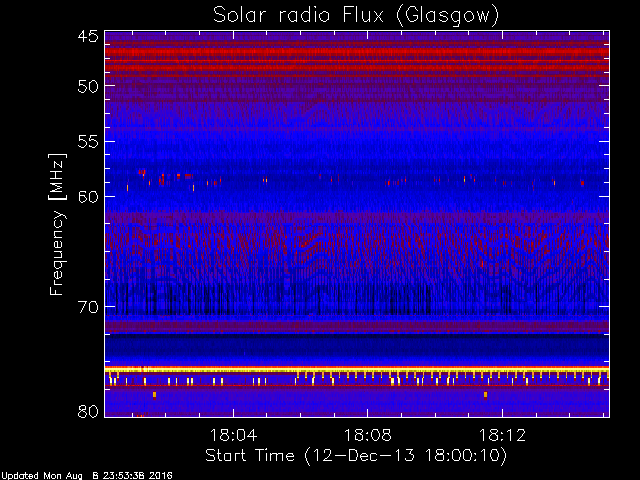The height and width of the screenshot is (480, 640).
Task: Click the '50' frequency axis label
Action: (88, 86)
